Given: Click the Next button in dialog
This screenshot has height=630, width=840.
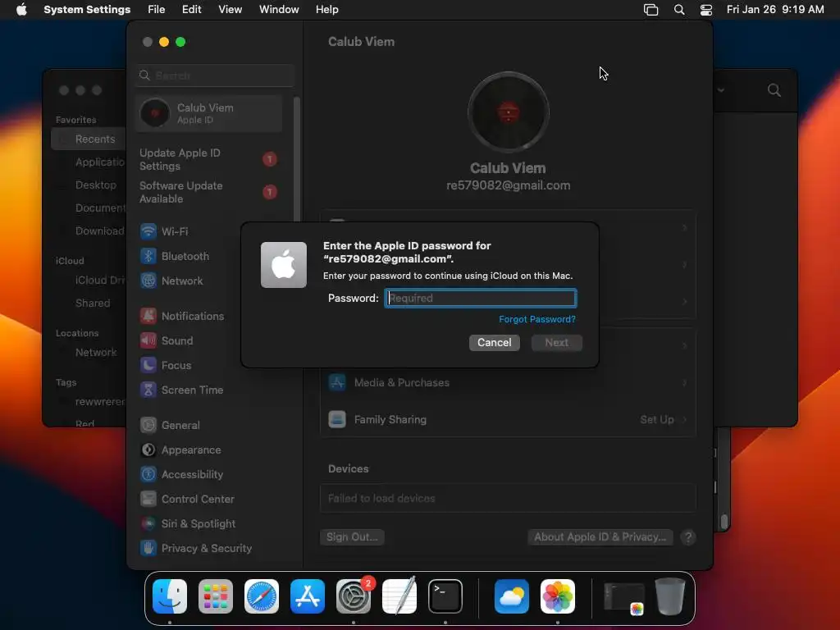Looking at the screenshot, I should tap(557, 342).
